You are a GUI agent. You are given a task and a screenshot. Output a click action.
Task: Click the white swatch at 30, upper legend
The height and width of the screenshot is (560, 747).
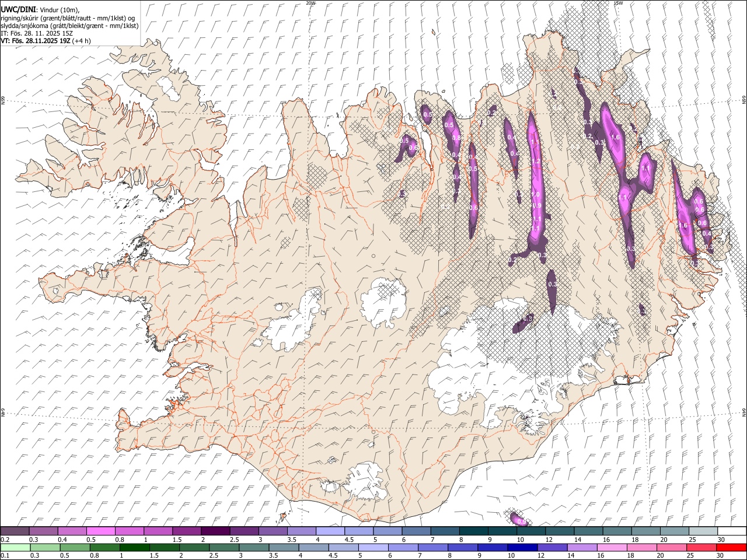731,531
